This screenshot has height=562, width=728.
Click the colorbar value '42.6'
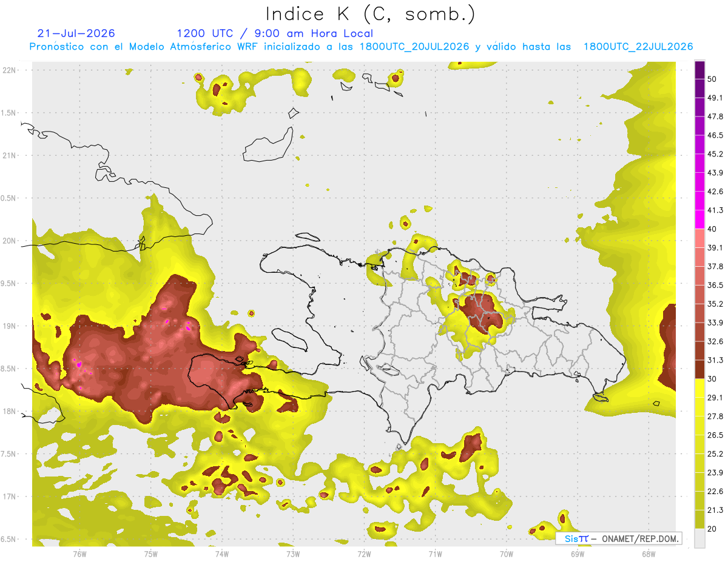[x=715, y=192]
